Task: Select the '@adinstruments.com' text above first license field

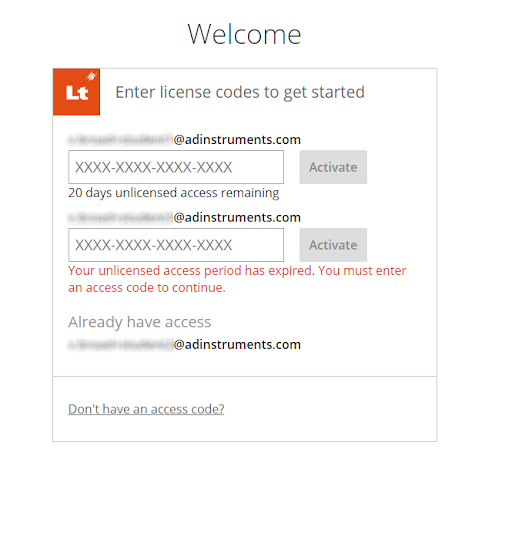Action: (237, 139)
